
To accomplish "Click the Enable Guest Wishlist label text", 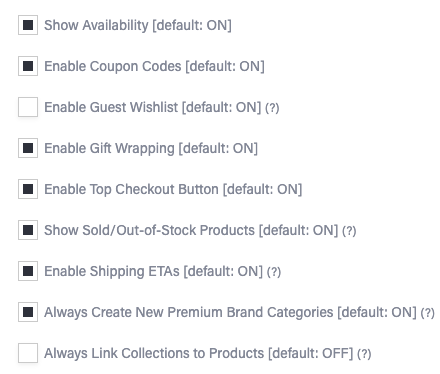I will (153, 107).
